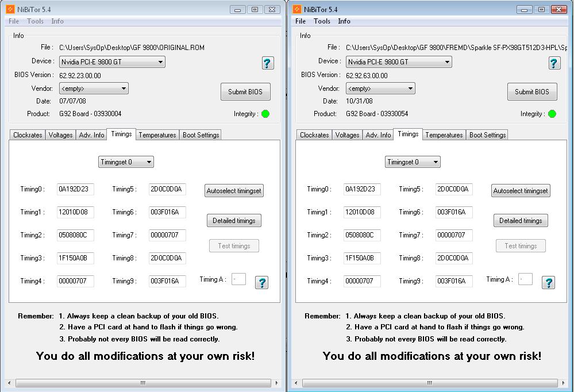This screenshot has width=574, height=392.
Task: Click Timing3 field in left window
Action: coord(75,258)
